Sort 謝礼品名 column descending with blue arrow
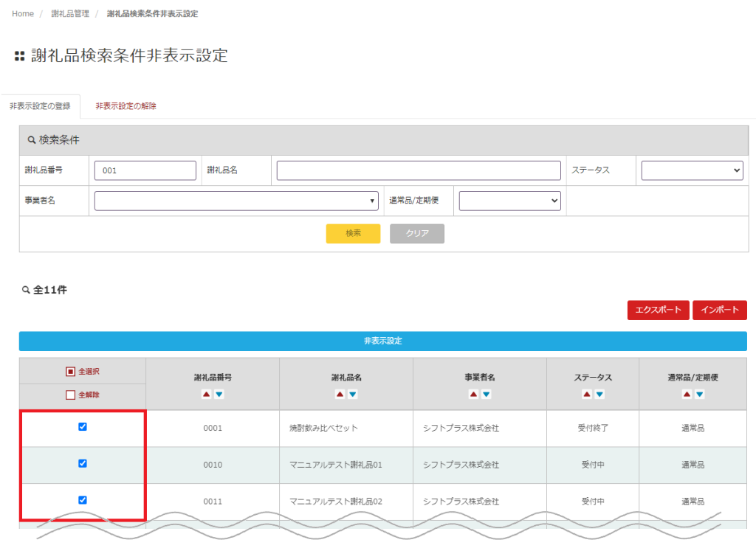The height and width of the screenshot is (551, 756). tap(352, 395)
